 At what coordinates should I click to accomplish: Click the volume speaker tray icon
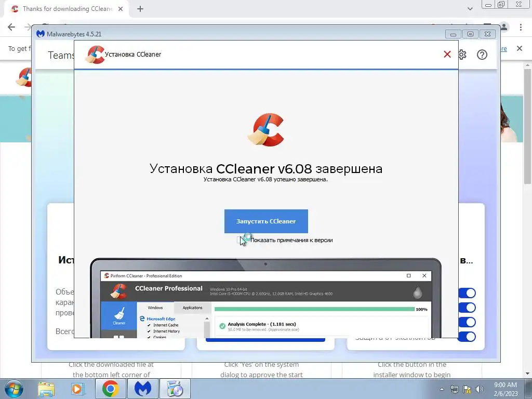(480, 389)
